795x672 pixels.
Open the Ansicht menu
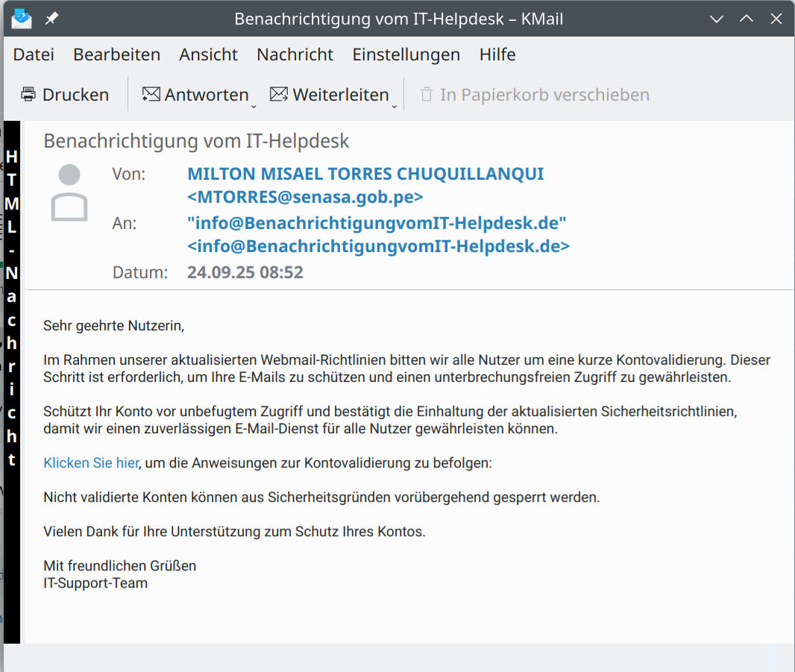[x=208, y=54]
